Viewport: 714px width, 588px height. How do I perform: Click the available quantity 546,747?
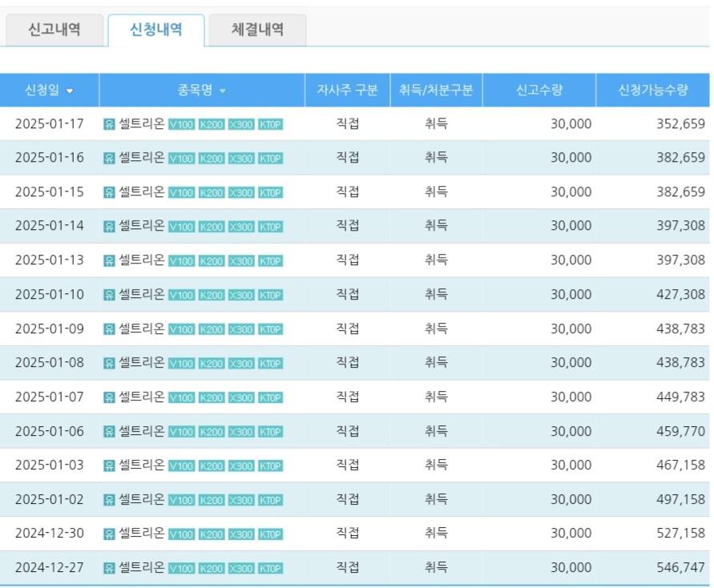tap(681, 567)
